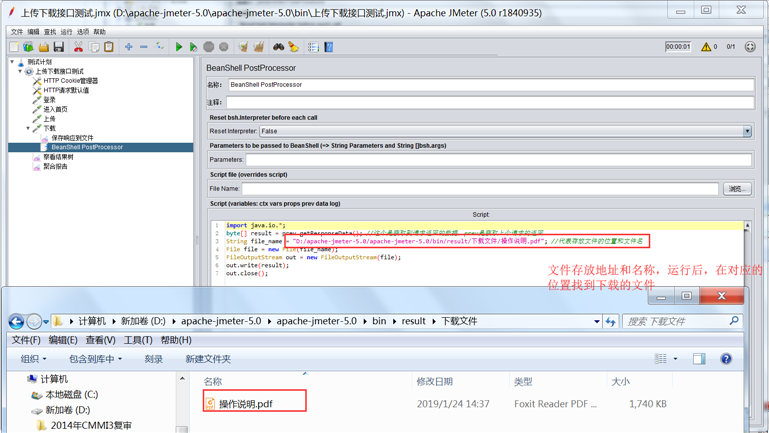Screen dimensions: 769x433
Task: Click Explorer back navigation arrow
Action: [16, 322]
